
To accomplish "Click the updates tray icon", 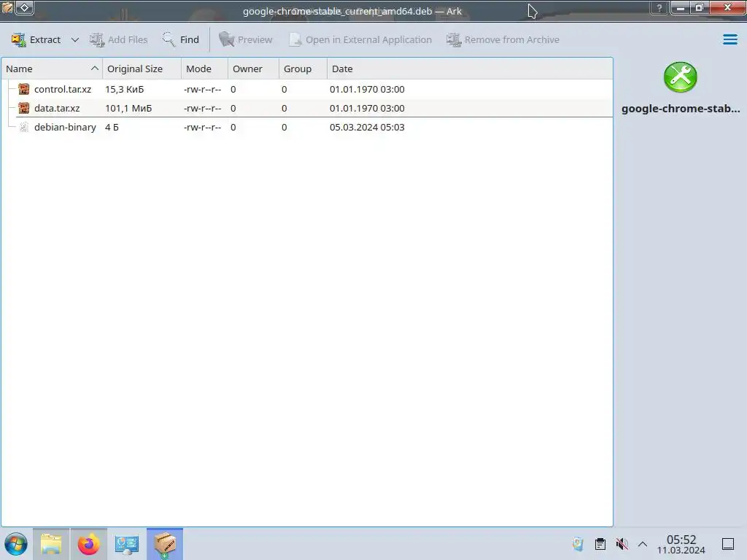I will click(x=578, y=544).
